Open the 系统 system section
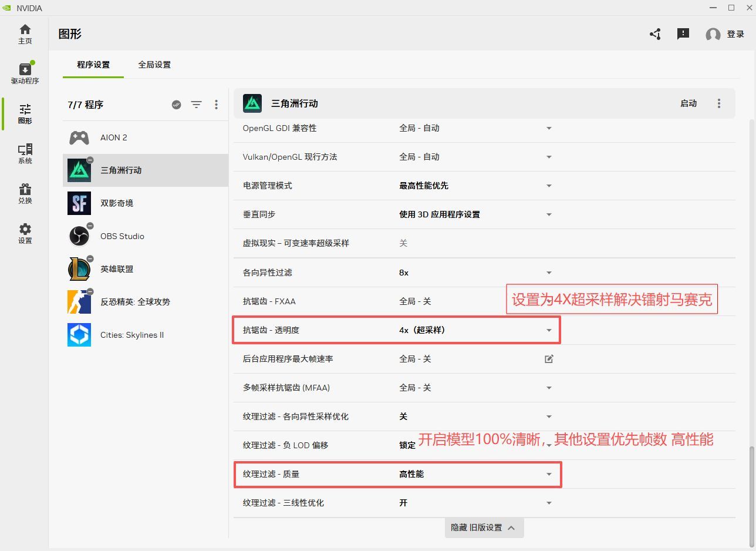This screenshot has width=756, height=551. [x=25, y=154]
